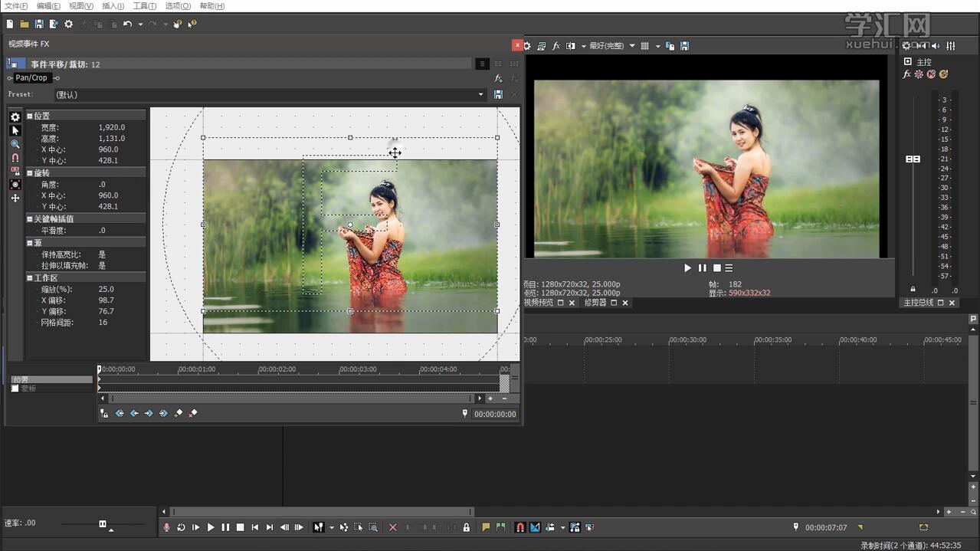Click the 缩放(%) value 25.0
The image size is (980, 551).
coord(107,289)
